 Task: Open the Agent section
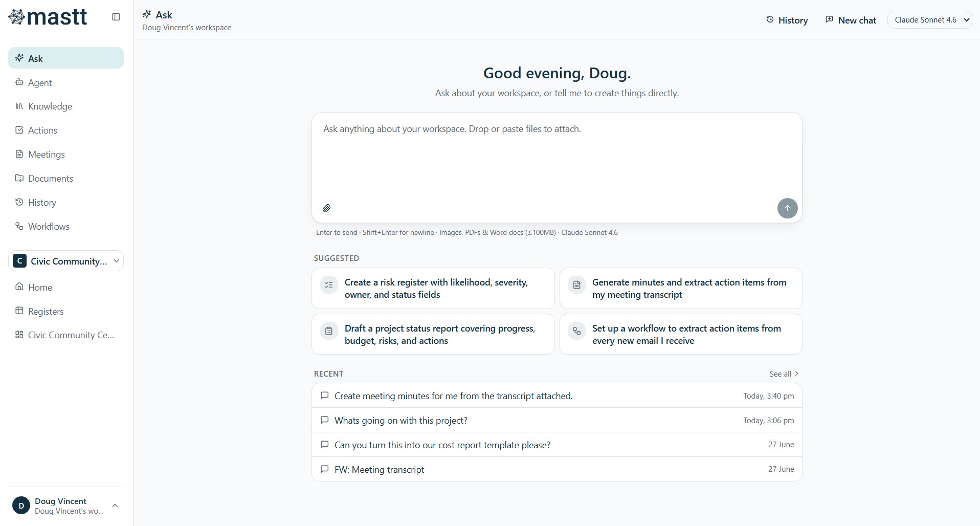pos(66,82)
